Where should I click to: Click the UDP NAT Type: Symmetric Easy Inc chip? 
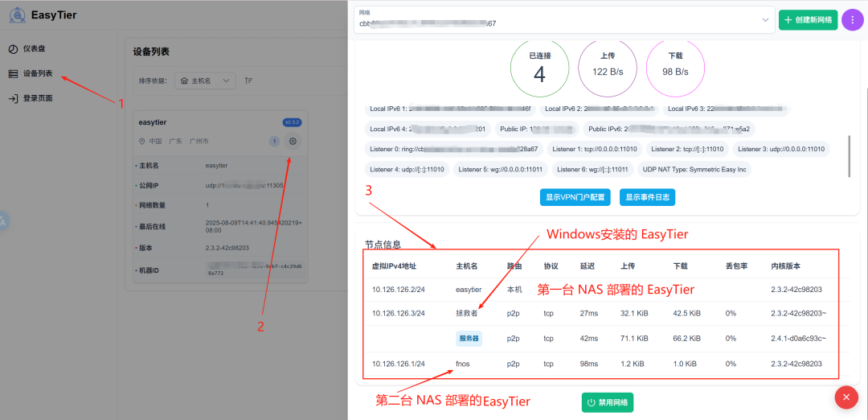click(x=694, y=169)
